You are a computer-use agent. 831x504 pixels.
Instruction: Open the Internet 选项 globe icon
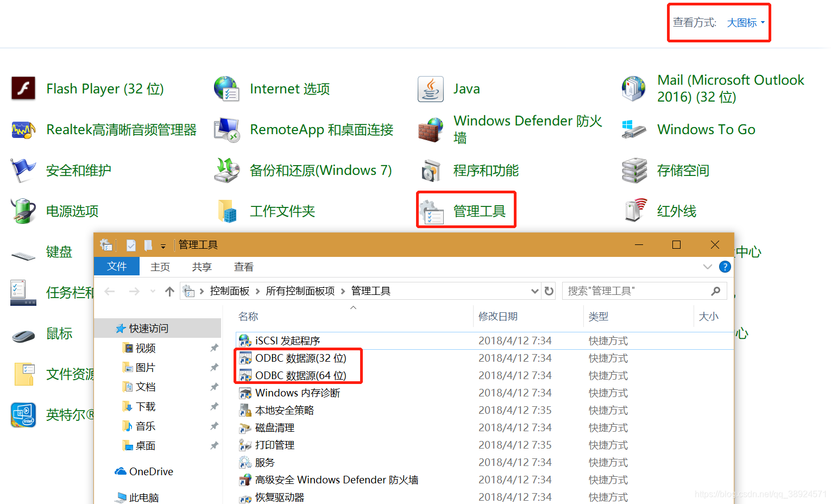226,89
